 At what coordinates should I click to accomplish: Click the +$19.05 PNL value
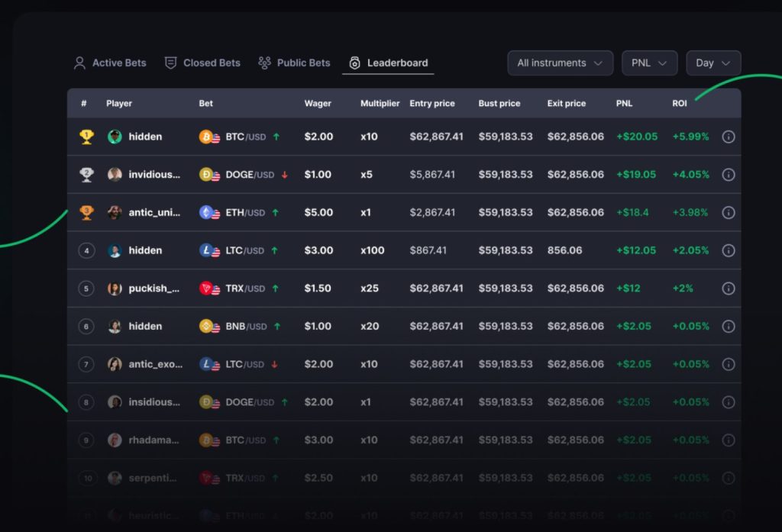[x=636, y=175]
